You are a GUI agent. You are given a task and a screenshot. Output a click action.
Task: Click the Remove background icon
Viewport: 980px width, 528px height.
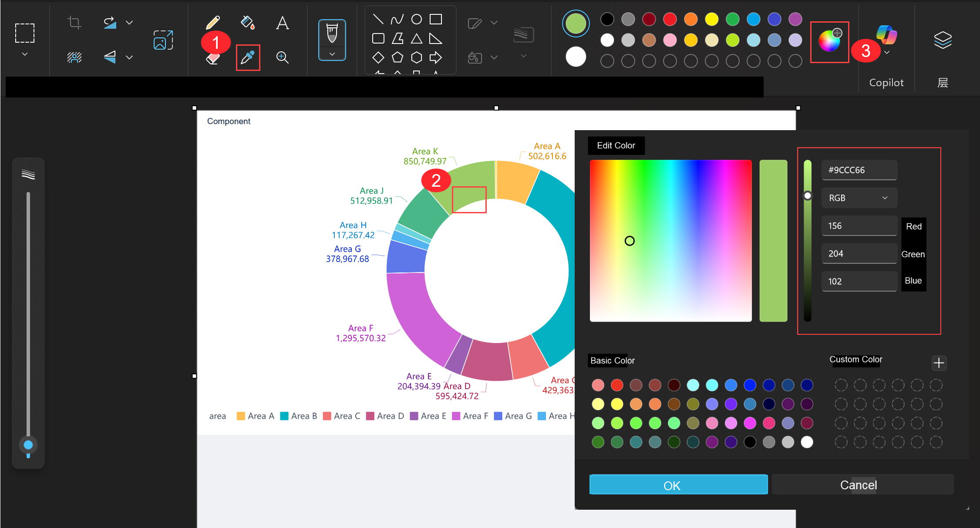(74, 57)
